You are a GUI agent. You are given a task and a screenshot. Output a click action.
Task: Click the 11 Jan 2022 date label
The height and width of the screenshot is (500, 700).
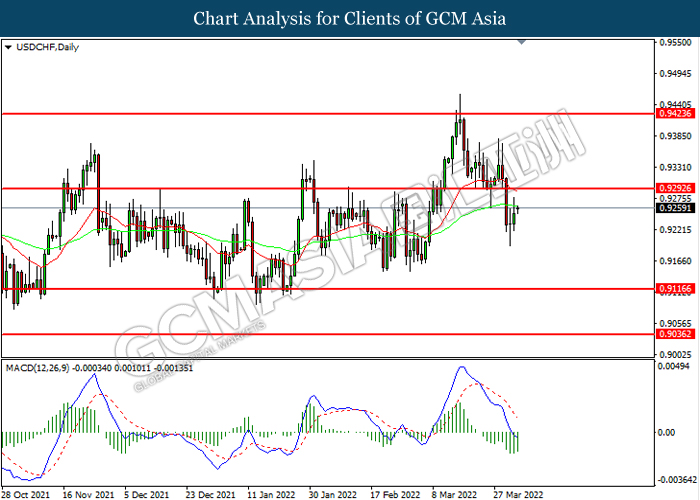click(x=271, y=494)
